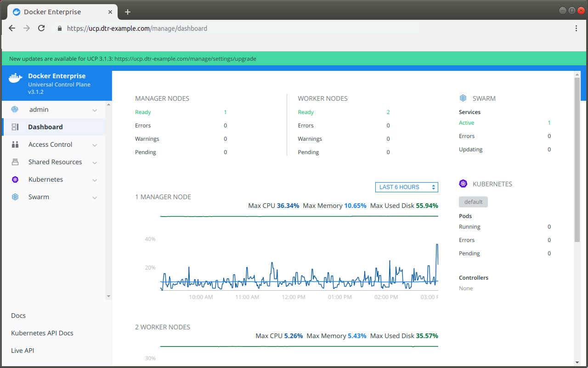Click the Swarm icon beside SWARM heading

(463, 98)
